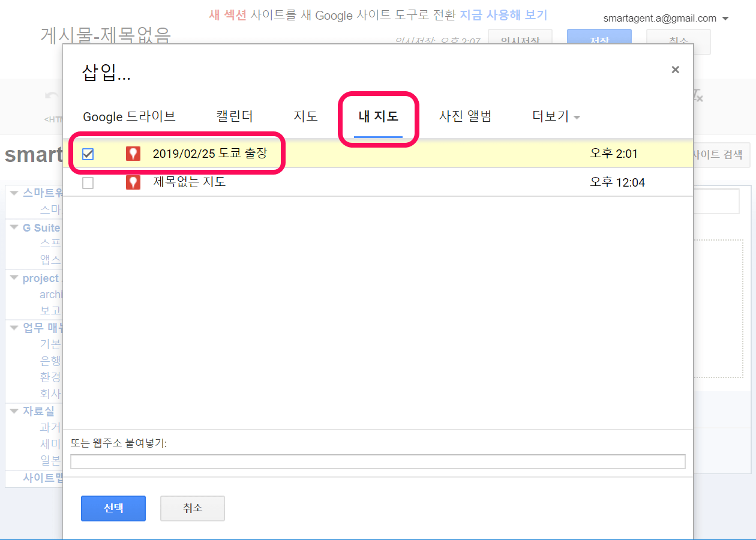Collapse the 자료실 sidebar section
Image resolution: width=756 pixels, height=540 pixels.
[x=14, y=412]
